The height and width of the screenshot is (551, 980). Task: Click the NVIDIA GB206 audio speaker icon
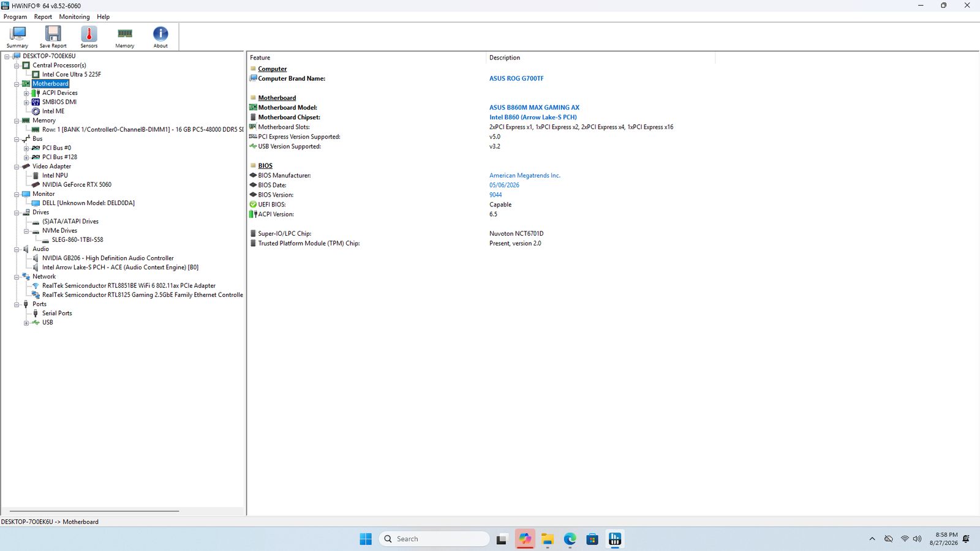[x=36, y=258]
